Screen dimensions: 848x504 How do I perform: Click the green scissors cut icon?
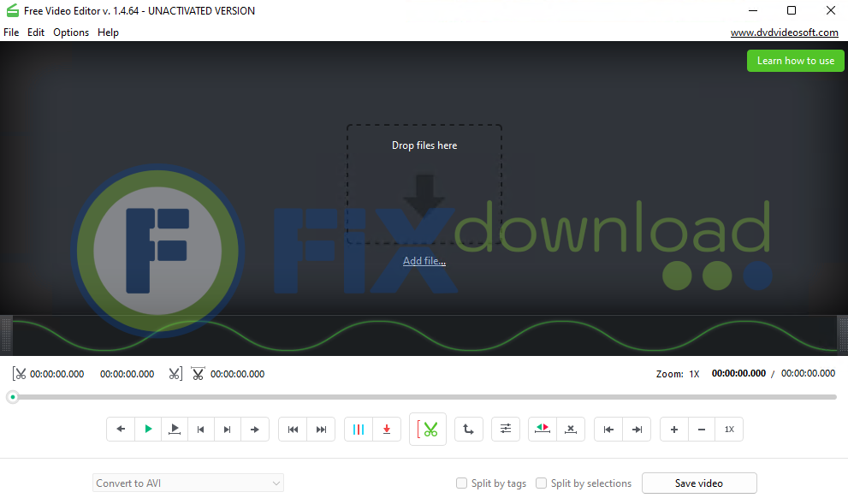(x=428, y=430)
